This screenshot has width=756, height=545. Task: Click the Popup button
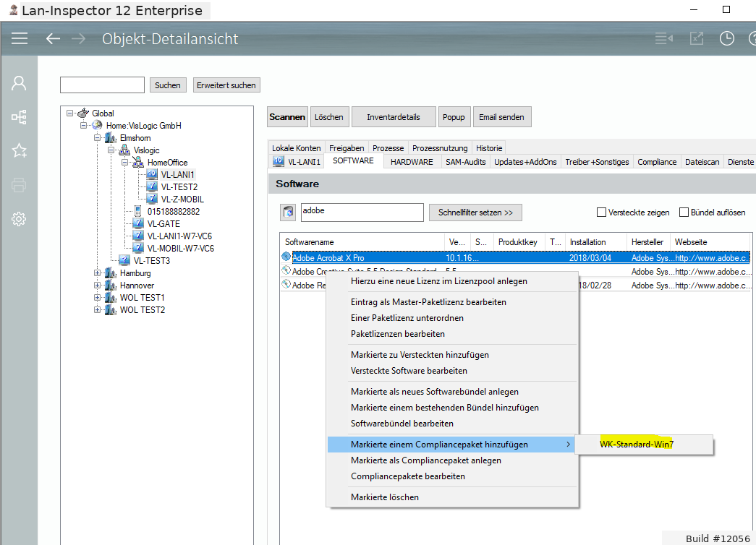(454, 117)
